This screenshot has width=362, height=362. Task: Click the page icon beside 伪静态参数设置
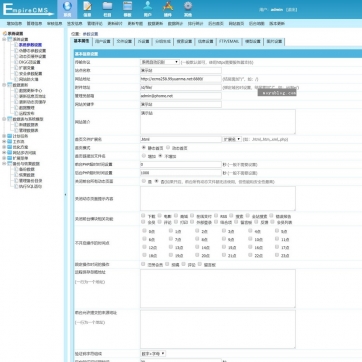pos(16,51)
